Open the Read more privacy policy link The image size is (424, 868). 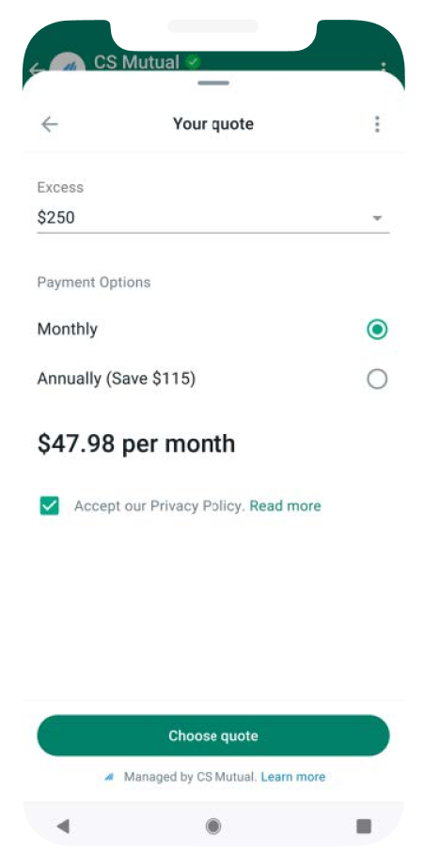[285, 505]
